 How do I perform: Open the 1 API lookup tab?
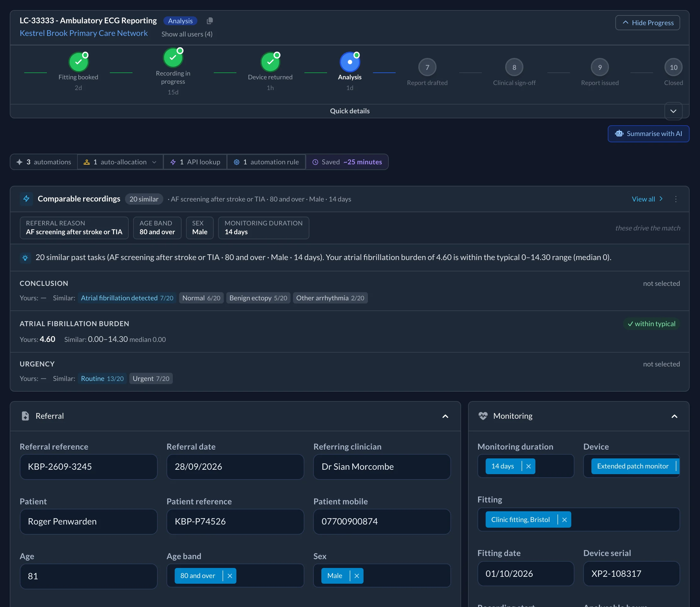tap(195, 162)
